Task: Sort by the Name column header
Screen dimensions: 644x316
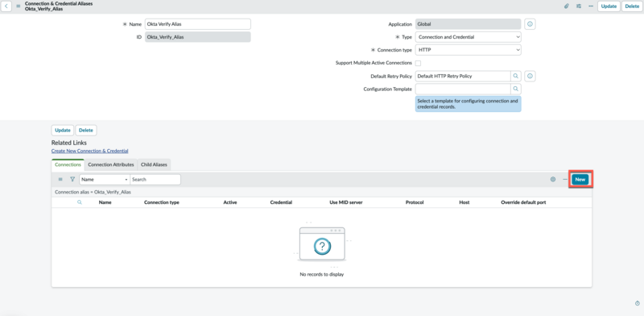Action: 105,202
